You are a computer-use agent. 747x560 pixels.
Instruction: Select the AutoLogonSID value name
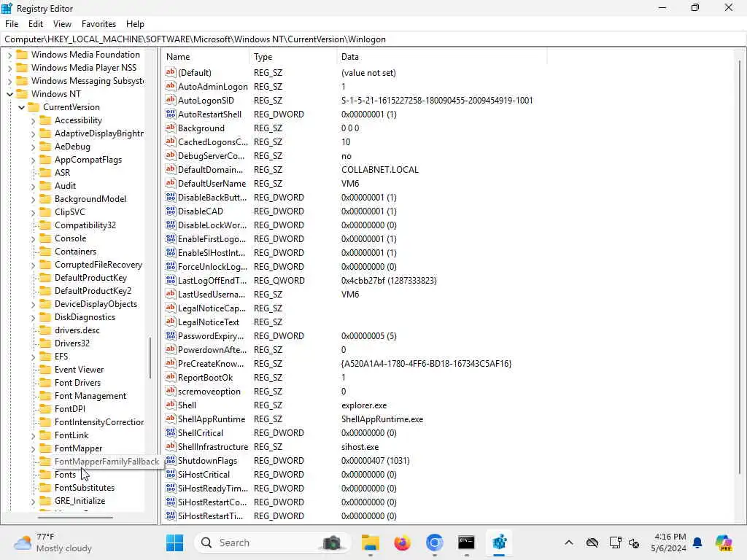(206, 101)
